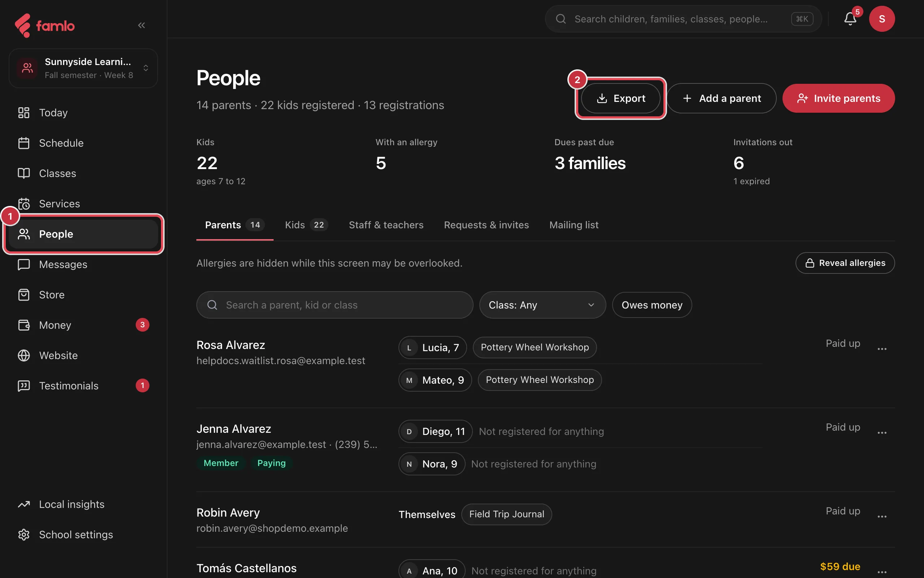The height and width of the screenshot is (578, 924).
Task: Open Local insights in the sidebar
Action: coord(83,504)
